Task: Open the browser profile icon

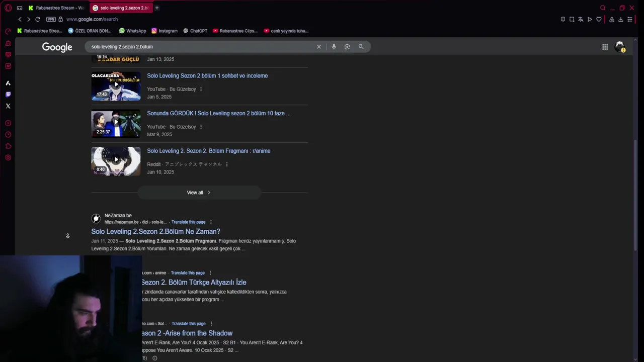Action: coord(612,19)
